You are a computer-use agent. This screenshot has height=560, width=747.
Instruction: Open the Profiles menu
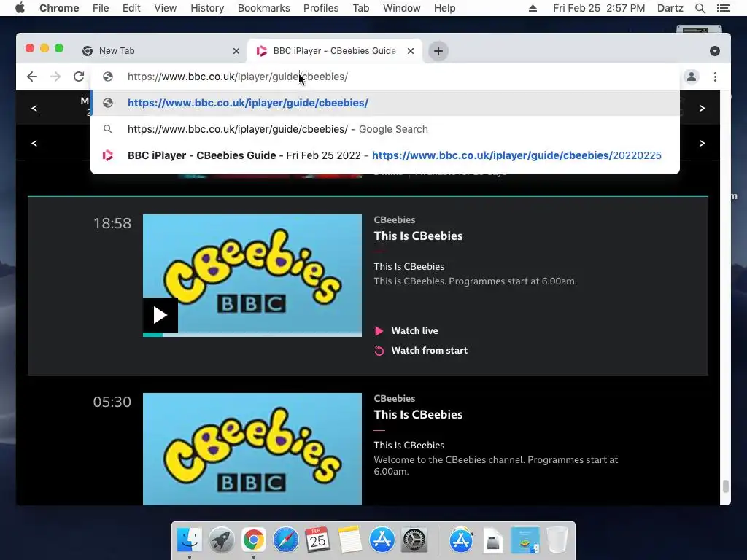[x=321, y=8]
